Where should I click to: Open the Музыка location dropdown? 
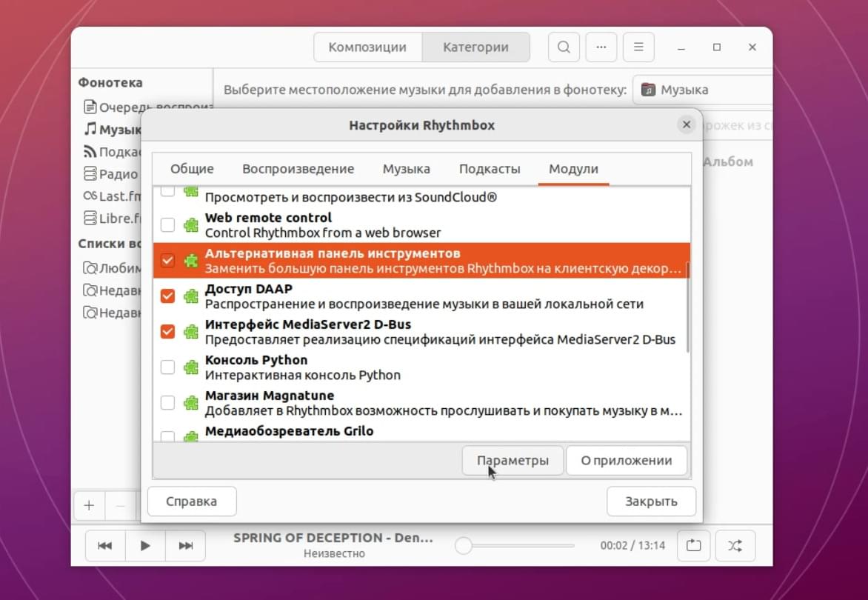(x=703, y=90)
